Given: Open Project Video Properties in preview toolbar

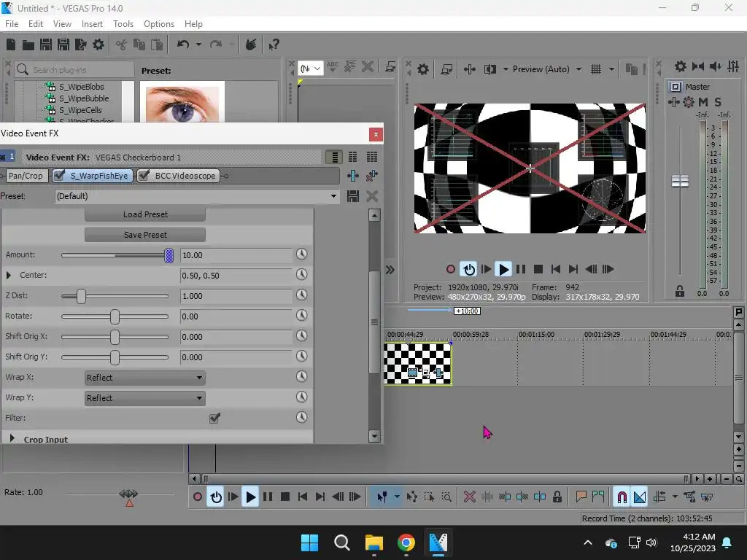Looking at the screenshot, I should 423,69.
